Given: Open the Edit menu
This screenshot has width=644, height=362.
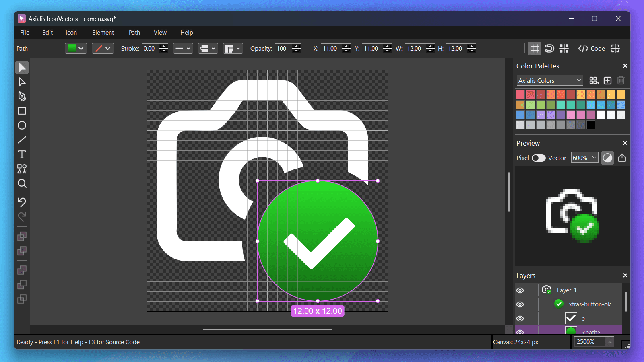Looking at the screenshot, I should pos(47,33).
